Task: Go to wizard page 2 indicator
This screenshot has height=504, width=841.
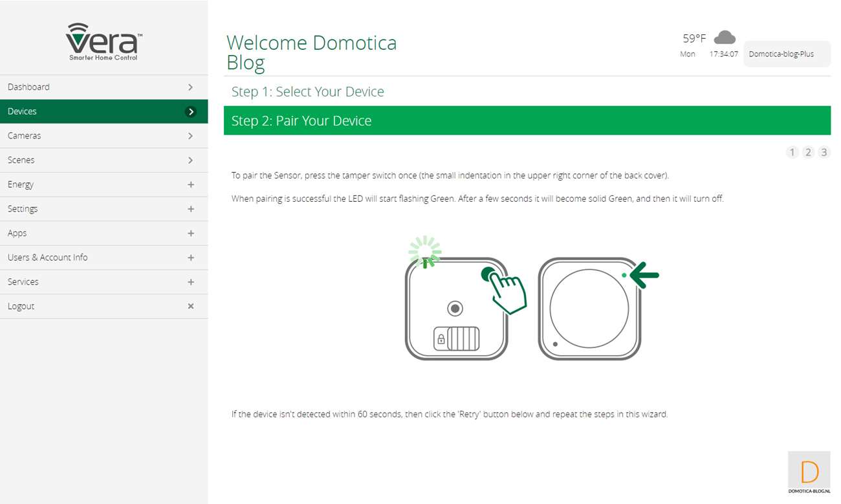Action: click(x=808, y=153)
